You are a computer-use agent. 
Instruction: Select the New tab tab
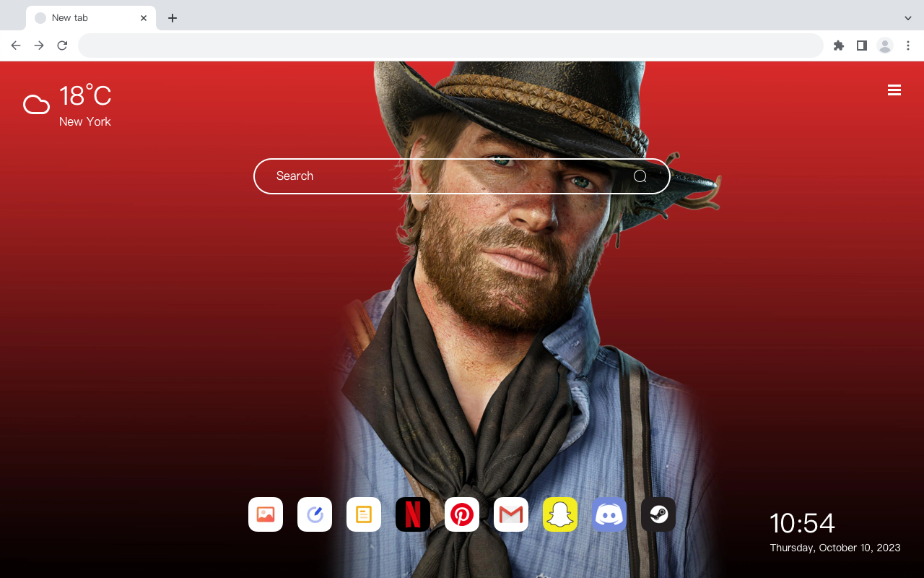click(91, 18)
